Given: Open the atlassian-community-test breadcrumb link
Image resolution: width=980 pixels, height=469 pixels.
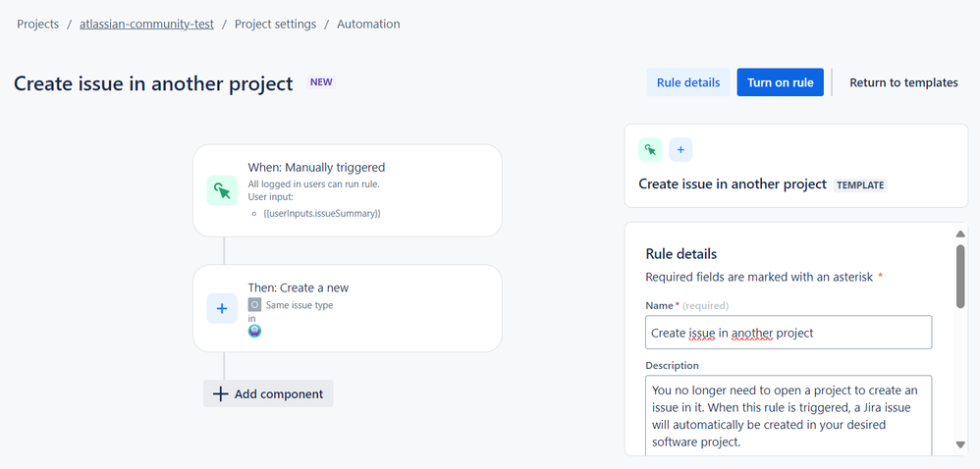Looking at the screenshot, I should coord(146,25).
